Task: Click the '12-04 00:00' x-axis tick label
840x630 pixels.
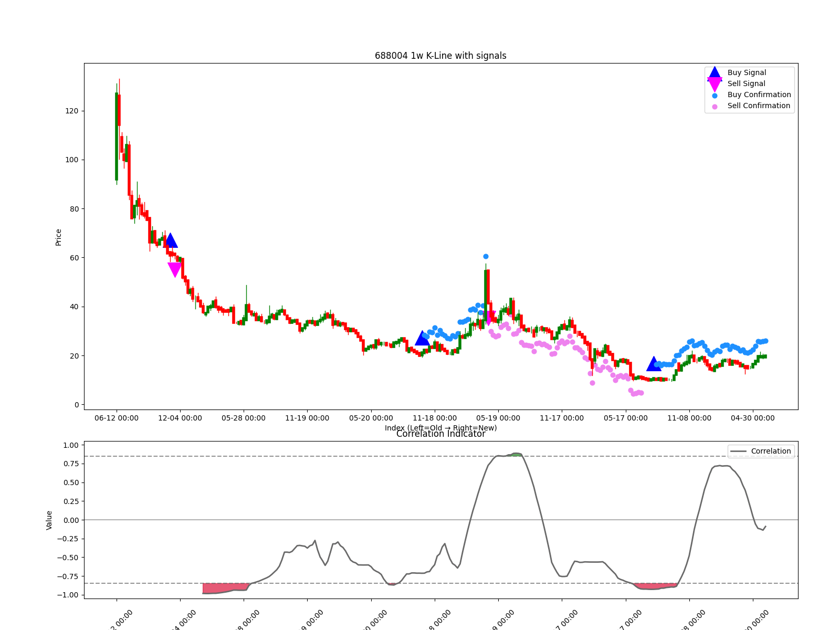Action: pyautogui.click(x=180, y=418)
